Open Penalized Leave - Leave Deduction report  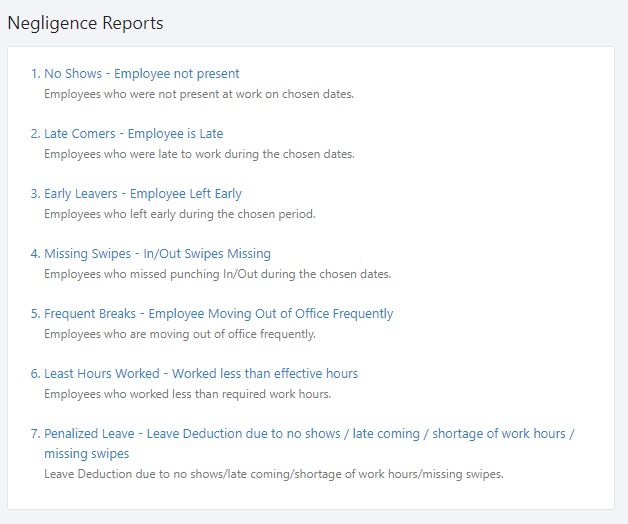303,443
